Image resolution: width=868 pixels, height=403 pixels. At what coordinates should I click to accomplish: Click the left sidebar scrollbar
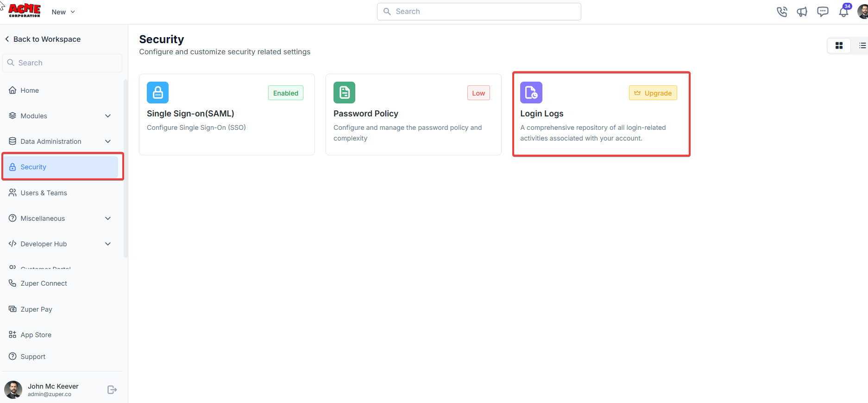[x=126, y=168]
